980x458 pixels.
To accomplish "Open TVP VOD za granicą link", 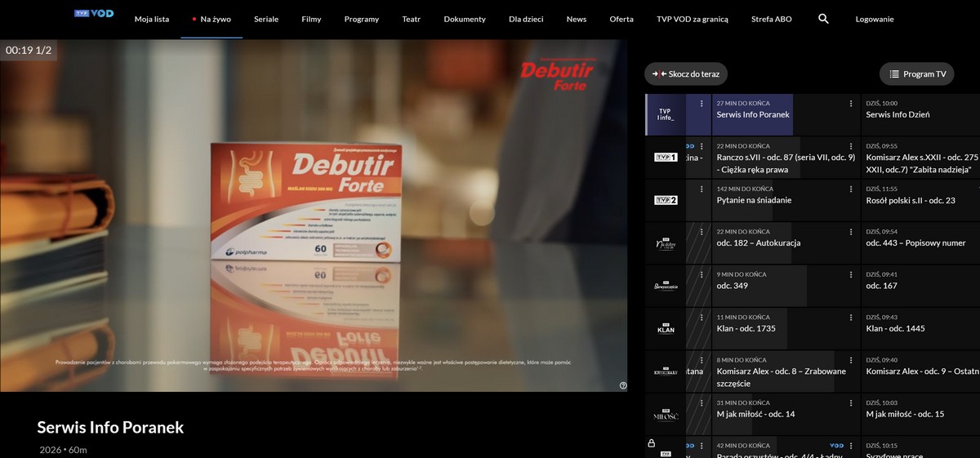I will point(693,19).
